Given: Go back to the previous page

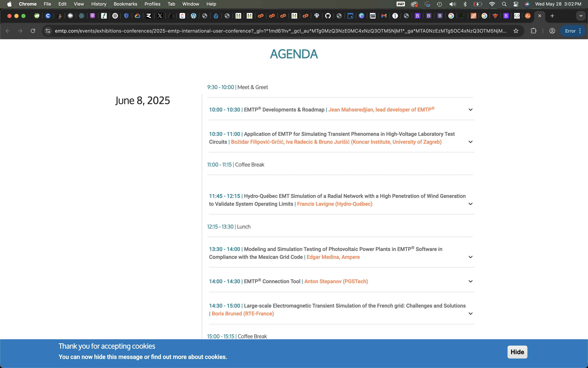Looking at the screenshot, I should pyautogui.click(x=8, y=31).
